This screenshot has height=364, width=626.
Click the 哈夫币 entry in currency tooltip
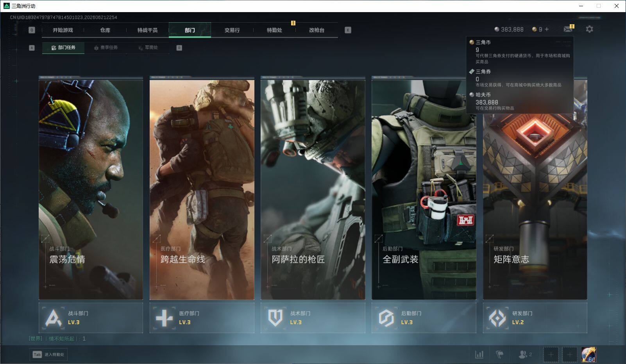point(520,101)
